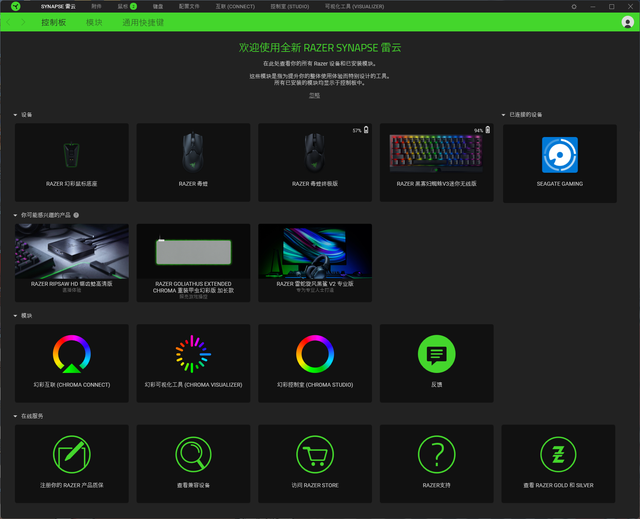The image size is (640, 519).
Task: Open the user account avatar
Action: (627, 22)
